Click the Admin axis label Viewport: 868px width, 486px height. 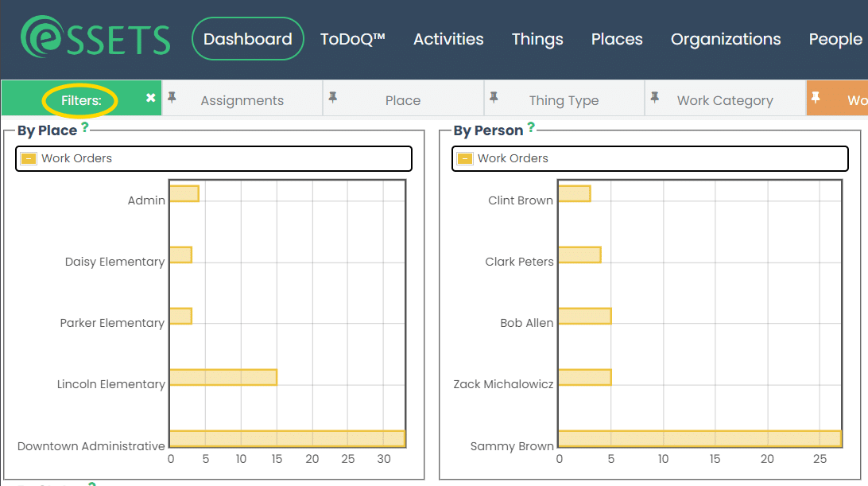tap(146, 200)
